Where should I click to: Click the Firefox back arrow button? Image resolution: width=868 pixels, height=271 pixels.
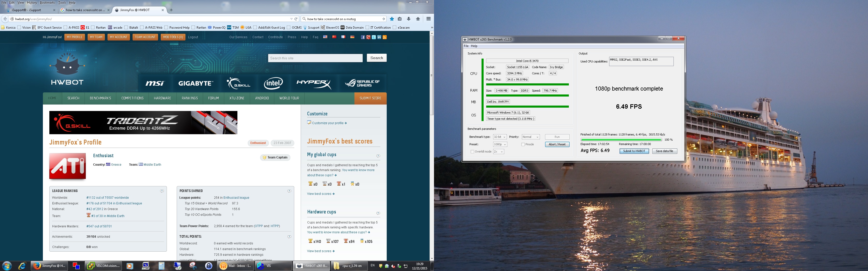5,19
